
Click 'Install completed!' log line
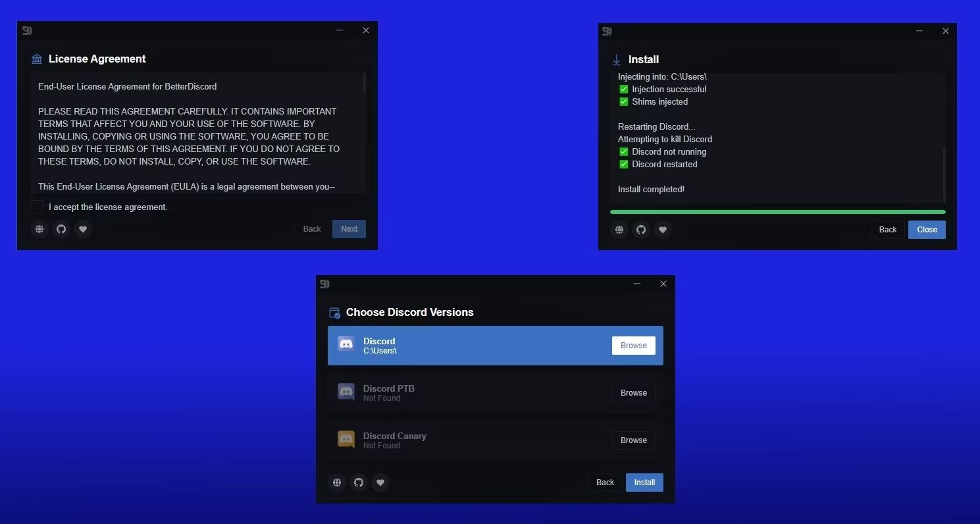click(x=651, y=190)
